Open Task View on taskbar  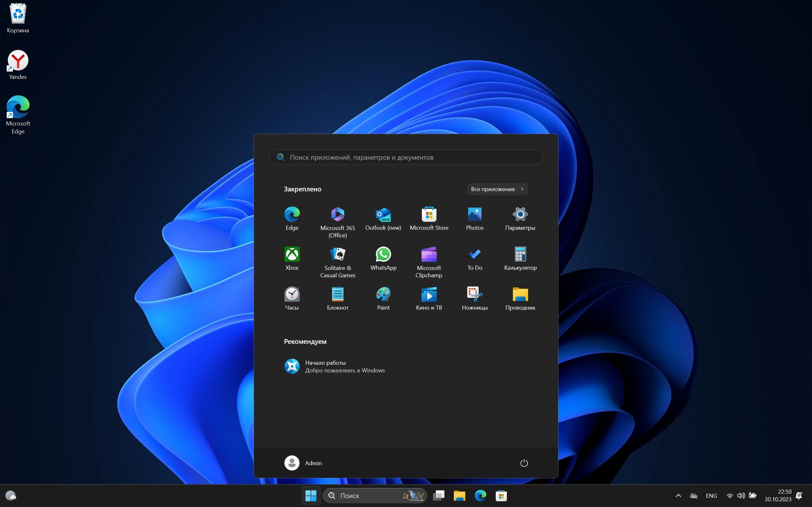click(x=439, y=496)
